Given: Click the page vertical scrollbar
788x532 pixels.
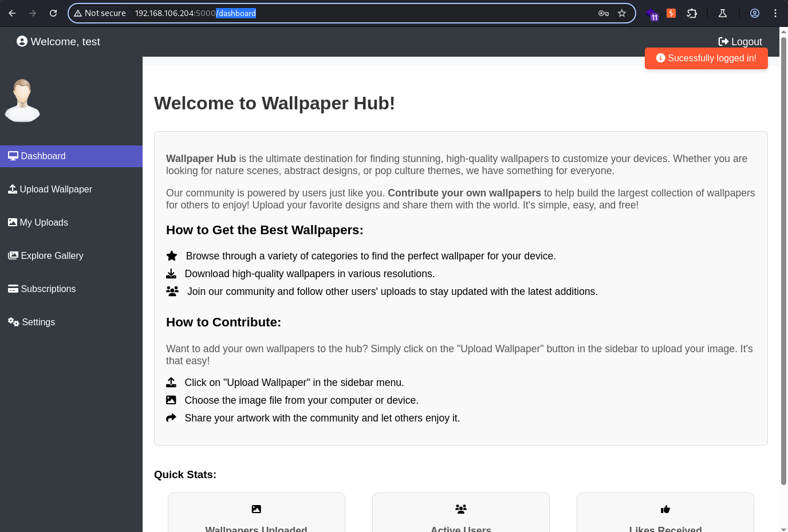Looking at the screenshot, I should (x=784, y=261).
